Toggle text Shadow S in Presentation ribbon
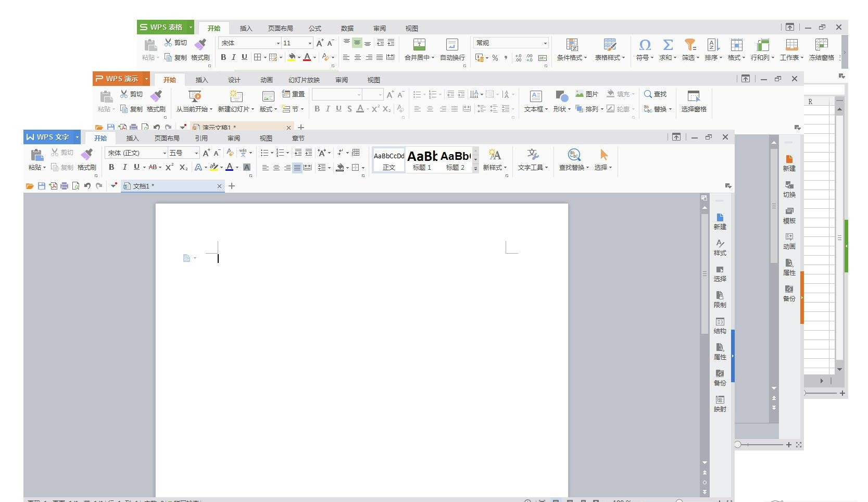The image size is (868, 502). (349, 109)
